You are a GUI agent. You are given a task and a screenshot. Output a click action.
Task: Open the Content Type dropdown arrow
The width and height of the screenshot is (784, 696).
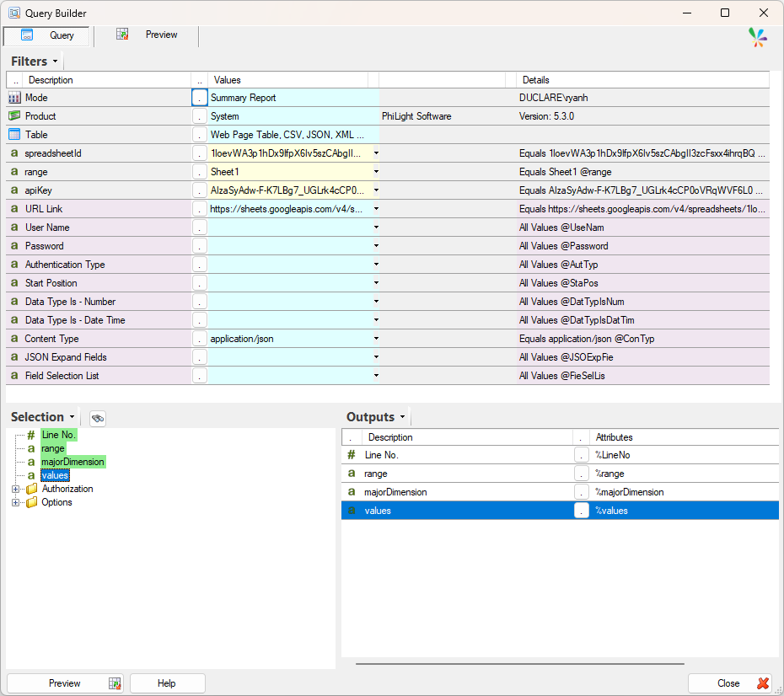click(x=376, y=339)
